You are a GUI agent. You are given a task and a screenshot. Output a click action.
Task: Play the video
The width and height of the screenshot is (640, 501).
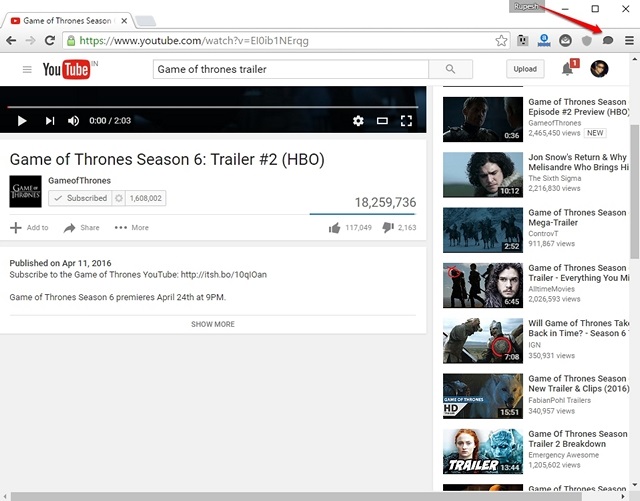(x=22, y=121)
